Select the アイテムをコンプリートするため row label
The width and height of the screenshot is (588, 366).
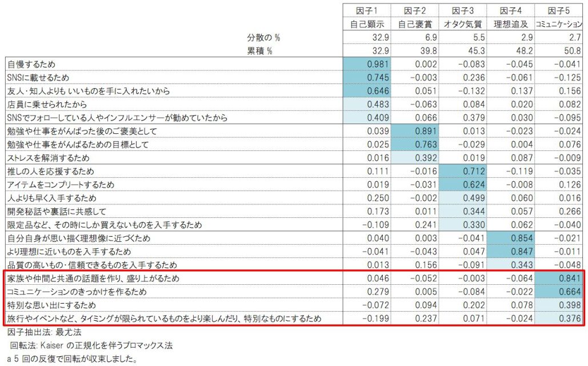point(61,185)
